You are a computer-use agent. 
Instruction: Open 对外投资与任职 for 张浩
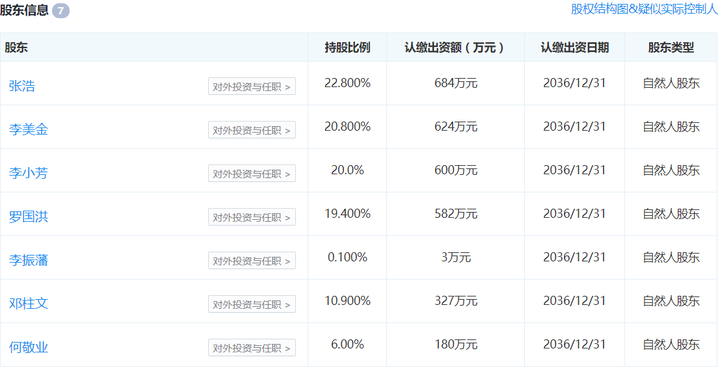pyautogui.click(x=252, y=86)
